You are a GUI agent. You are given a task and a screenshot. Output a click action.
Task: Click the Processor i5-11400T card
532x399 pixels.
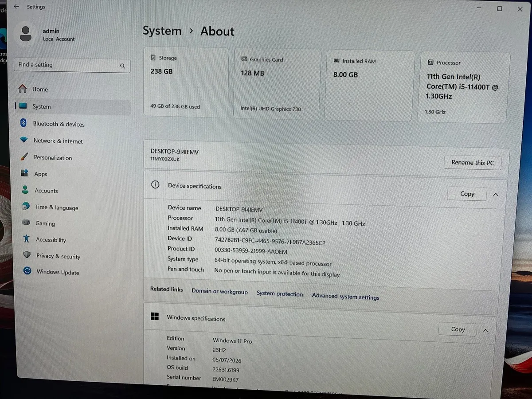pos(464,88)
